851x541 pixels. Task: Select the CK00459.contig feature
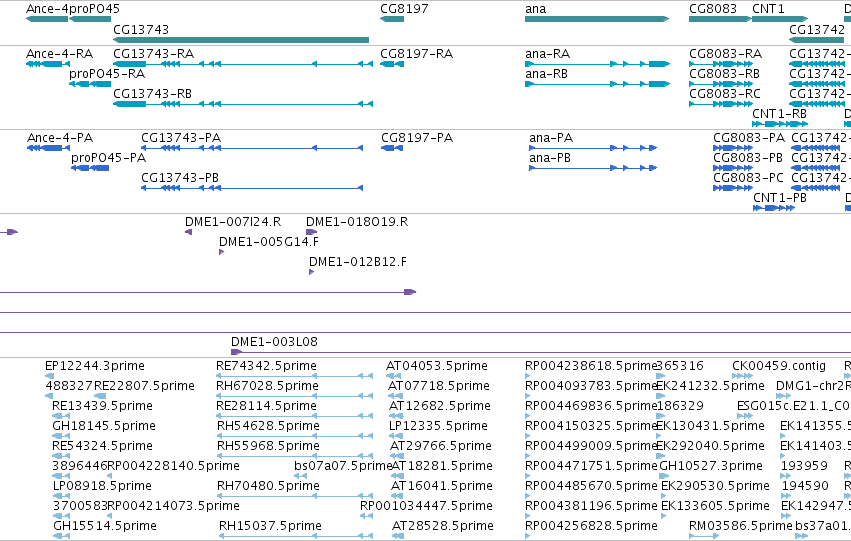point(742,376)
